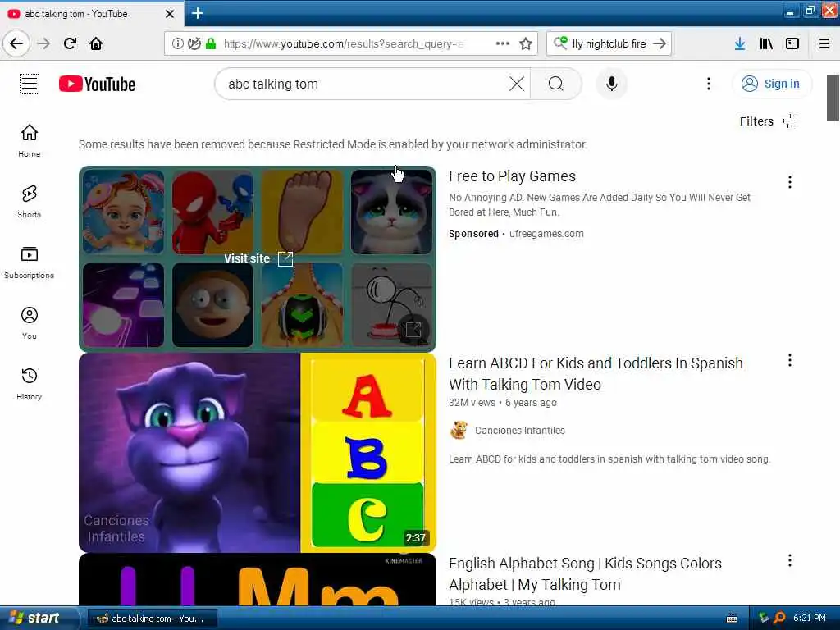Open more options for Learn ABCD video

click(790, 361)
